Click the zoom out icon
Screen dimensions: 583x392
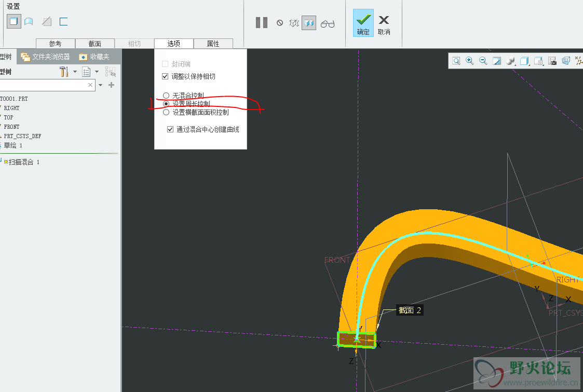(x=483, y=61)
